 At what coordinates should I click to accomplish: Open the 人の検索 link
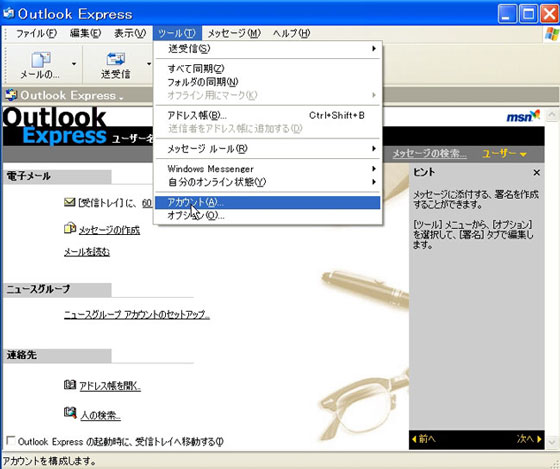pos(100,415)
